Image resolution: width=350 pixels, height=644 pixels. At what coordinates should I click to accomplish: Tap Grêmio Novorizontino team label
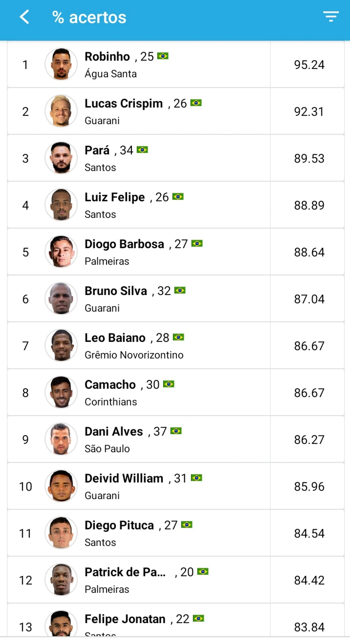[134, 355]
